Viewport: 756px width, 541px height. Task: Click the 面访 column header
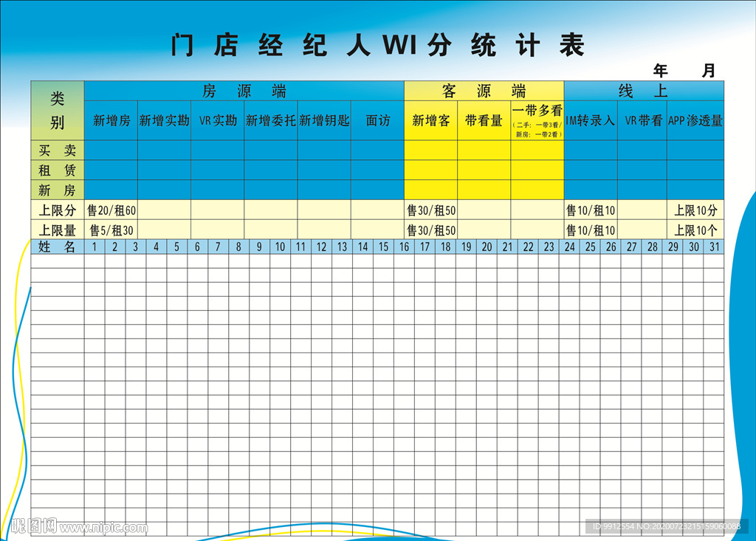(377, 120)
